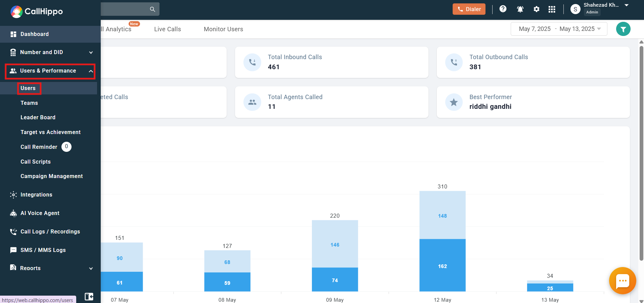The width and height of the screenshot is (644, 303).
Task: Open Leader Board
Action: pos(38,117)
